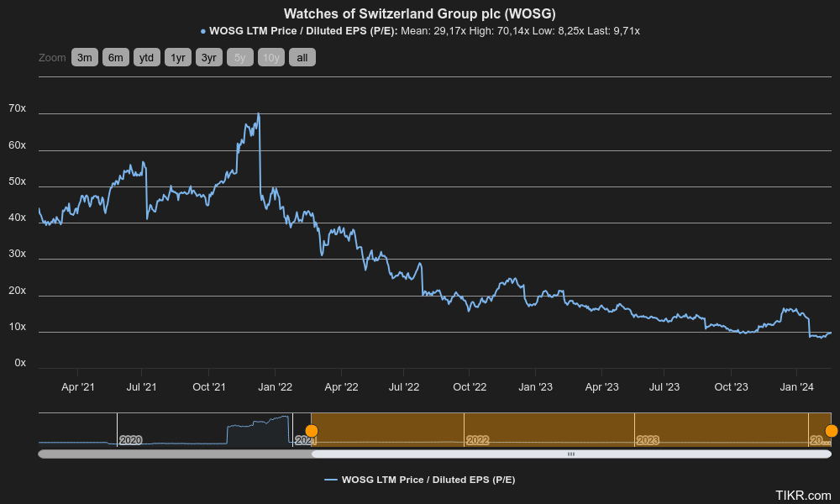Click the 2023 marker in the navigator
The width and height of the screenshot is (840, 504).
tap(647, 440)
